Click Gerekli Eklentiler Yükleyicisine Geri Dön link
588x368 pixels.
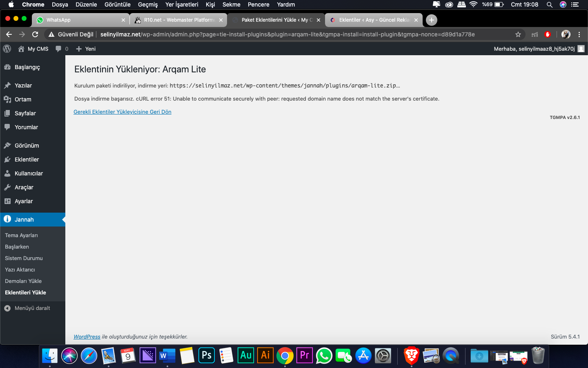click(122, 112)
